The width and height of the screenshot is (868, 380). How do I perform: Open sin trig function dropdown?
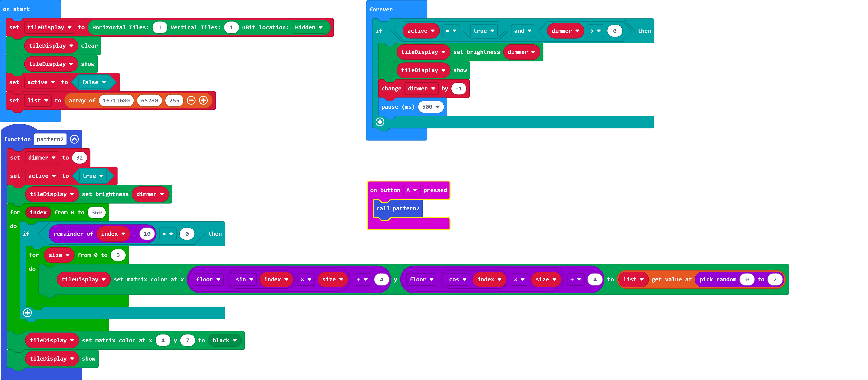pos(244,280)
